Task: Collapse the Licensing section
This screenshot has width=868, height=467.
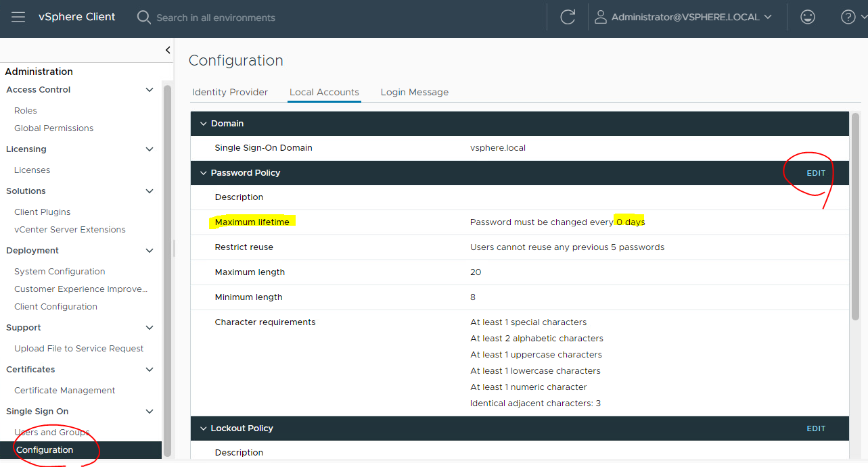Action: click(150, 149)
